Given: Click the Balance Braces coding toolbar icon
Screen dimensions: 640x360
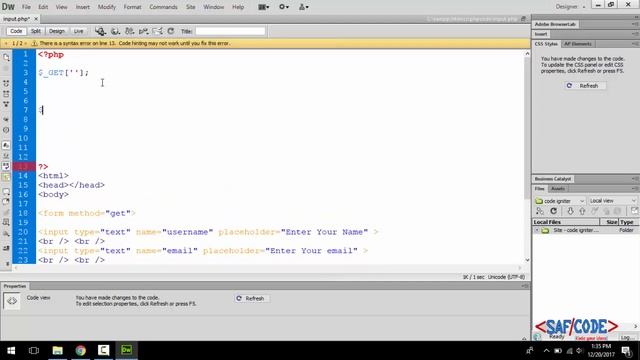Looking at the screenshot, I should coord(6,130).
